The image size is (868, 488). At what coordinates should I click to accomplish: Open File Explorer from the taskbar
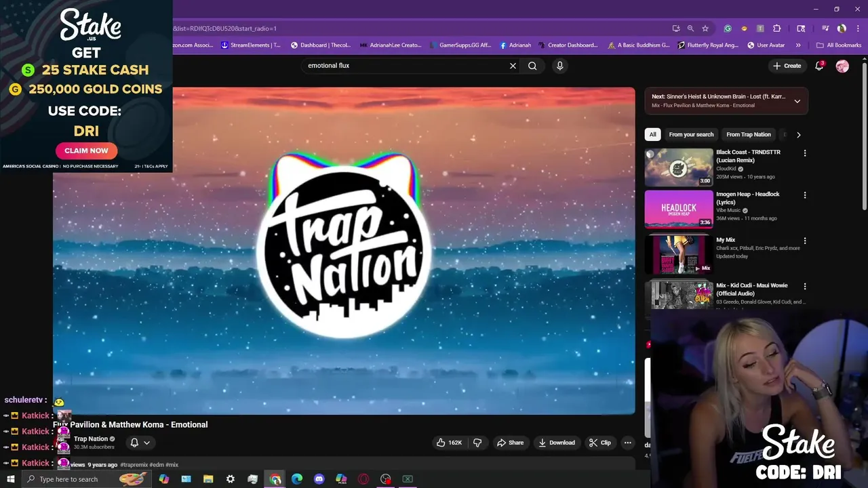tap(208, 479)
